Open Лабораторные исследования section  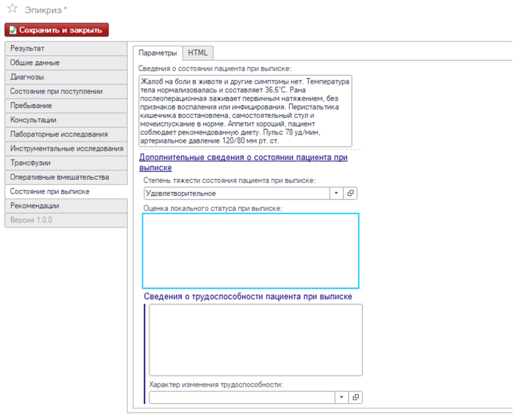tap(66, 134)
